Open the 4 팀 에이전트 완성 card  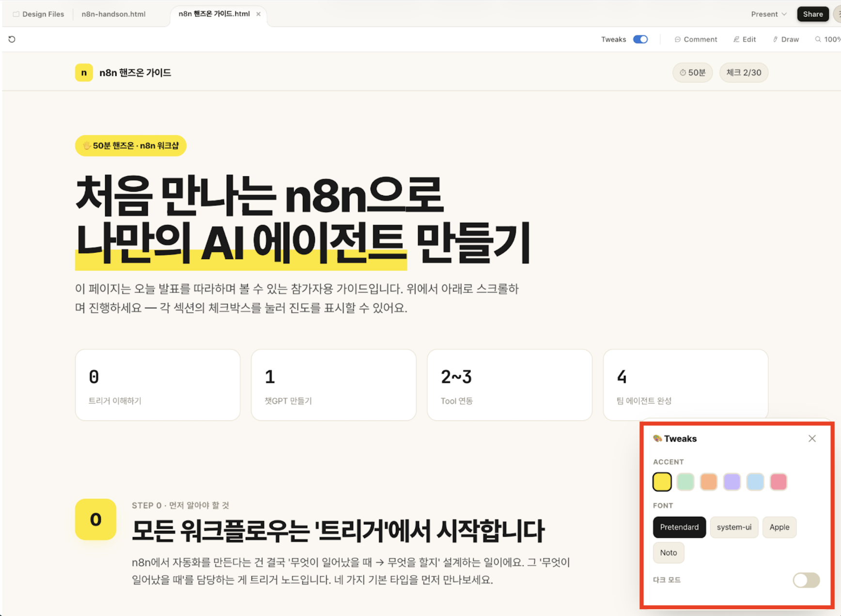pyautogui.click(x=685, y=385)
